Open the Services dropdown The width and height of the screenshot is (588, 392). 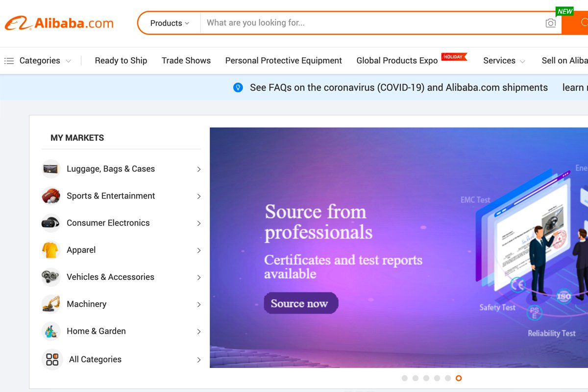click(504, 60)
